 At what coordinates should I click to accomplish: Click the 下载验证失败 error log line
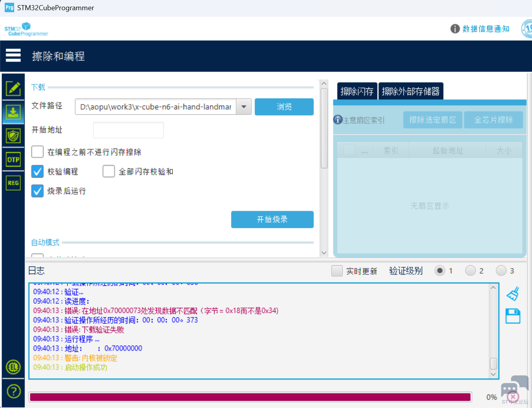pos(79,329)
